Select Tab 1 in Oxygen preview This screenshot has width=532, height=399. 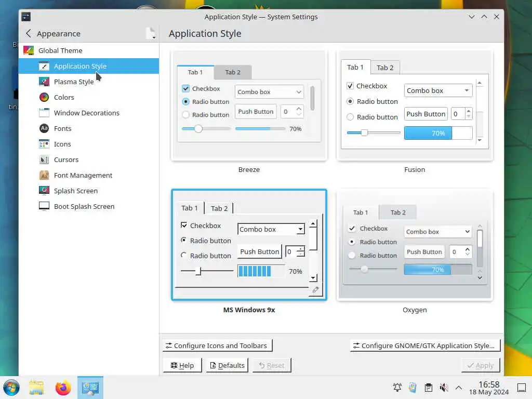click(361, 212)
